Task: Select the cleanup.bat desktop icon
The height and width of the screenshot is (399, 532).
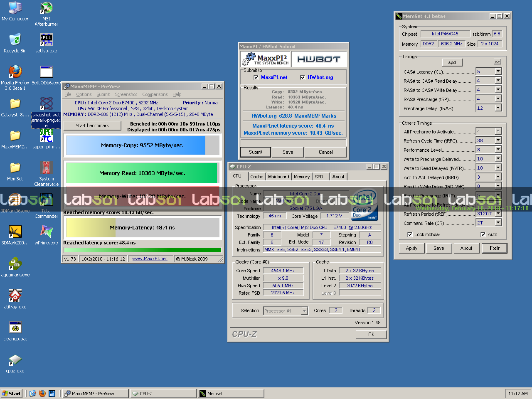Action: (15, 331)
